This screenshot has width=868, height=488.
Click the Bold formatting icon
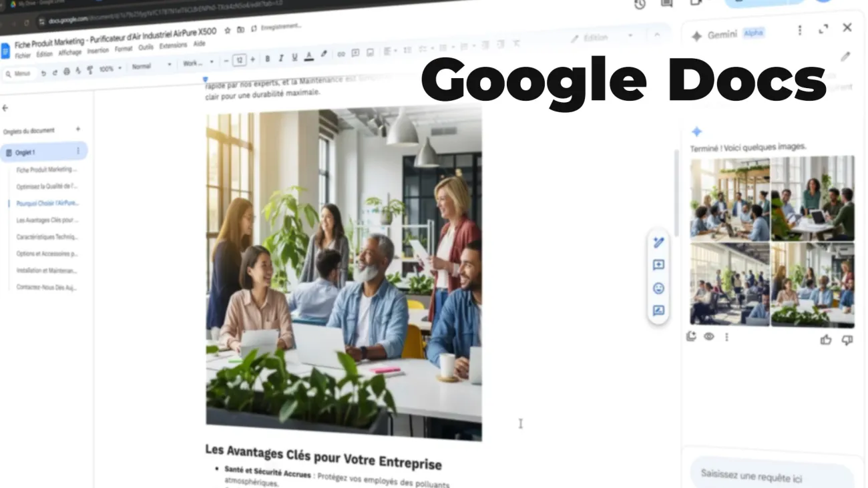point(268,59)
